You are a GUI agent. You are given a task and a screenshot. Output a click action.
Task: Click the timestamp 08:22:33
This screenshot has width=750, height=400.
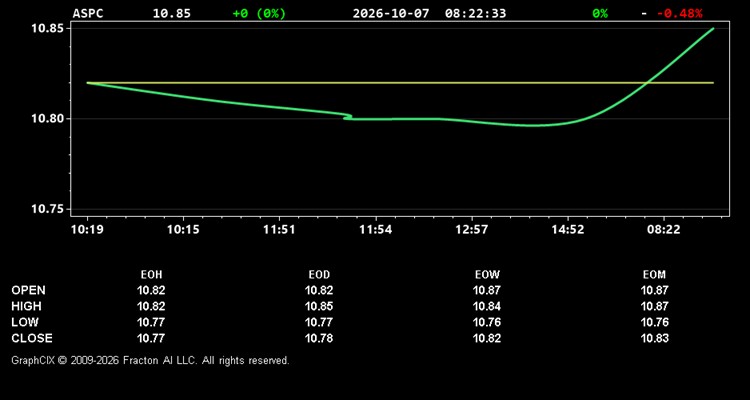click(x=475, y=13)
